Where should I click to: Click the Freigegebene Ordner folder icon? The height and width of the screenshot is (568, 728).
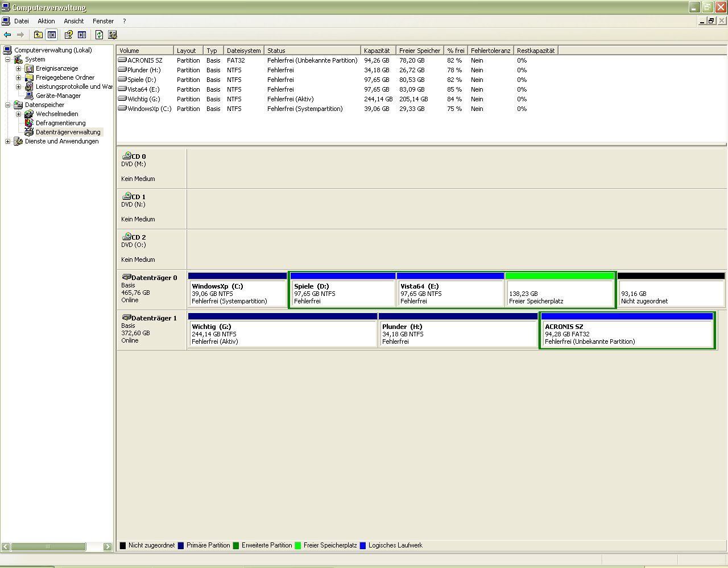pyautogui.click(x=29, y=77)
